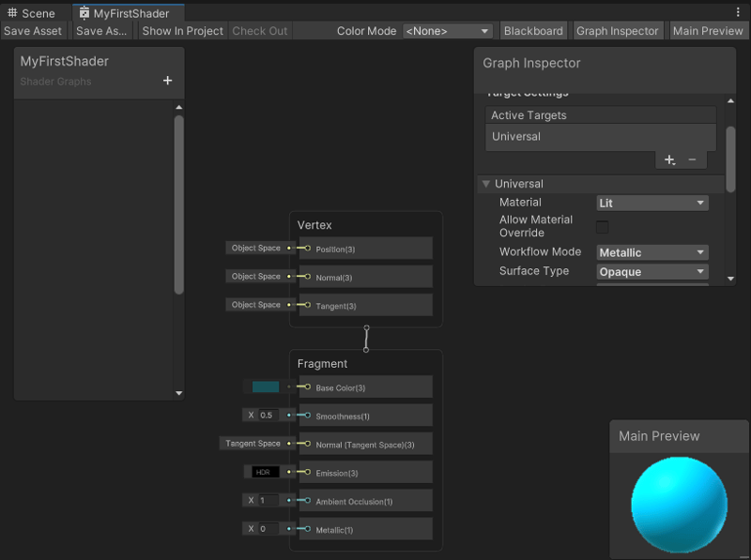
Task: Click the Base Color input port
Action: (x=305, y=386)
